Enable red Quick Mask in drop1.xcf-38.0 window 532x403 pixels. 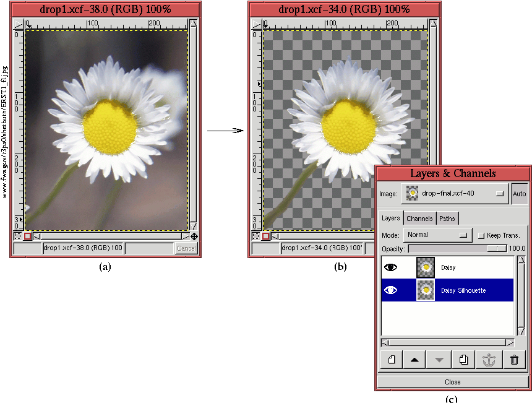28,236
